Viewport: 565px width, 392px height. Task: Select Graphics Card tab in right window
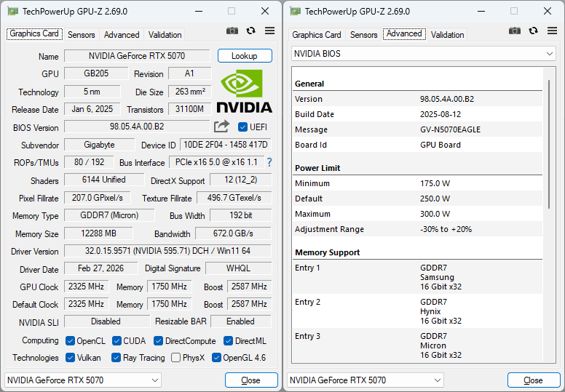[317, 35]
